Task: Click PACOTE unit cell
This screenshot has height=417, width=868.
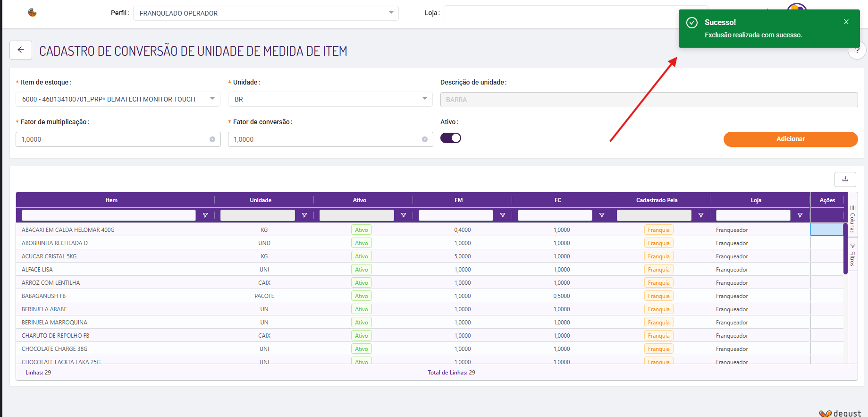Action: pyautogui.click(x=264, y=296)
